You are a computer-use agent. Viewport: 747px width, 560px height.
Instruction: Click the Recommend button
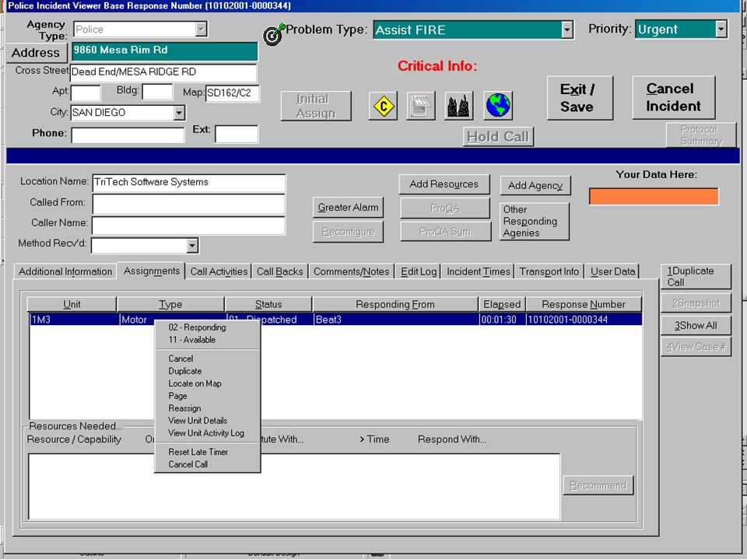point(598,485)
